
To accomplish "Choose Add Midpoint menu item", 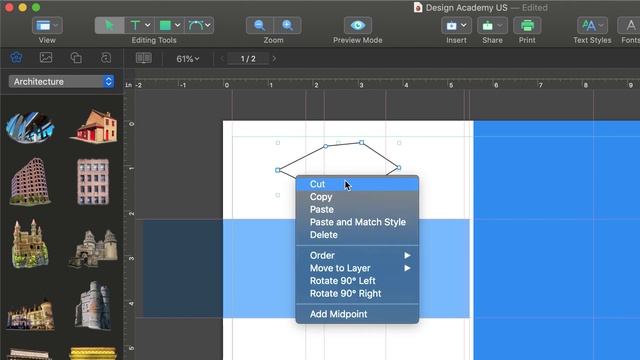I will click(x=357, y=314).
